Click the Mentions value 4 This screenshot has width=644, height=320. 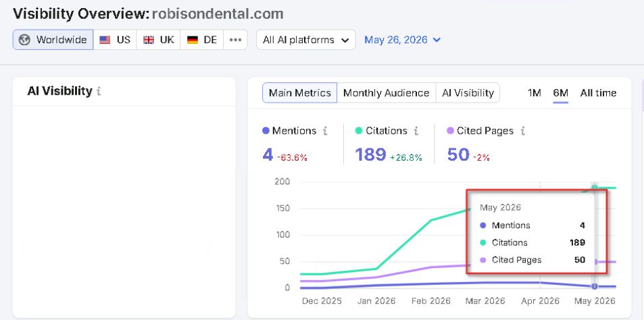[268, 155]
